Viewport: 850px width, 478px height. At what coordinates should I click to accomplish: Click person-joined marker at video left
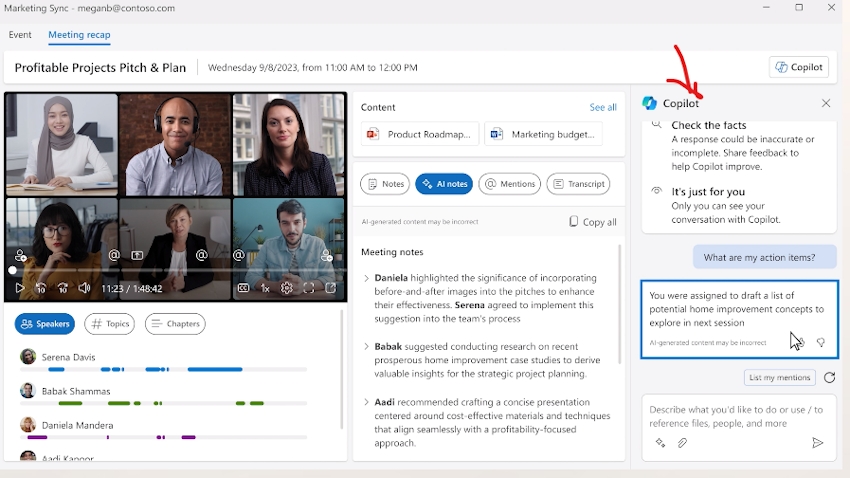[21, 255]
